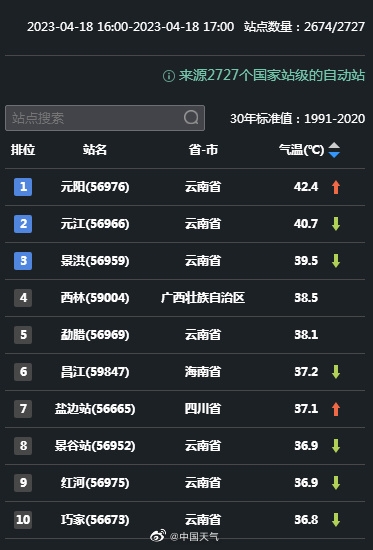Click the green arrow in the 红河 row

pos(336,483)
